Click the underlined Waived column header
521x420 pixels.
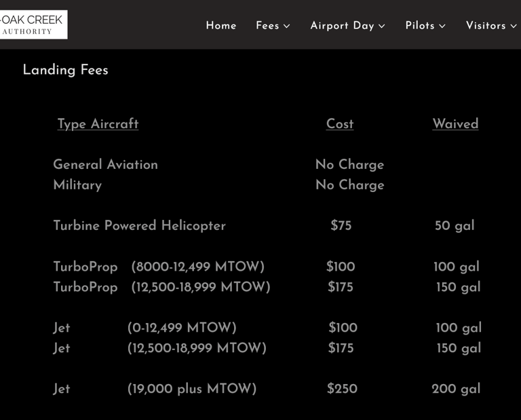point(455,123)
